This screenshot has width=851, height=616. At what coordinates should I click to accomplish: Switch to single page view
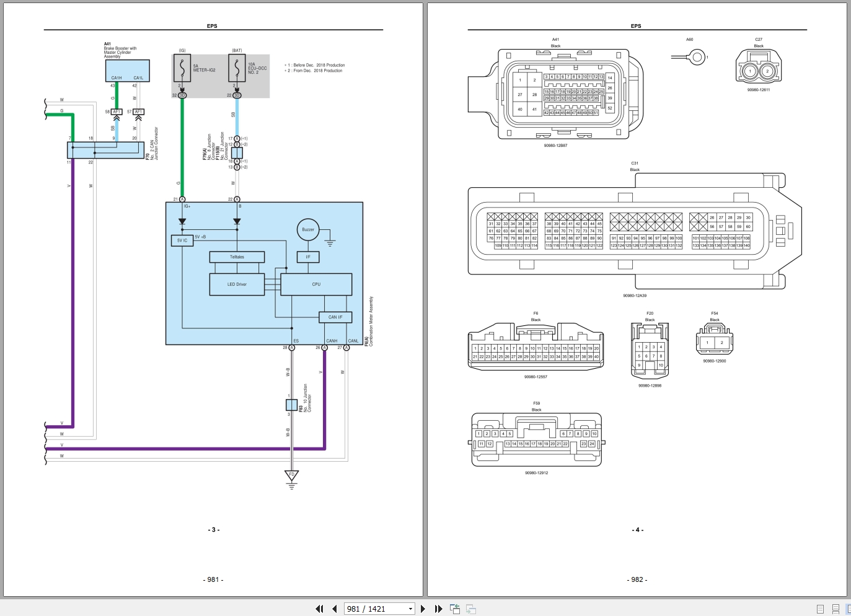820,609
